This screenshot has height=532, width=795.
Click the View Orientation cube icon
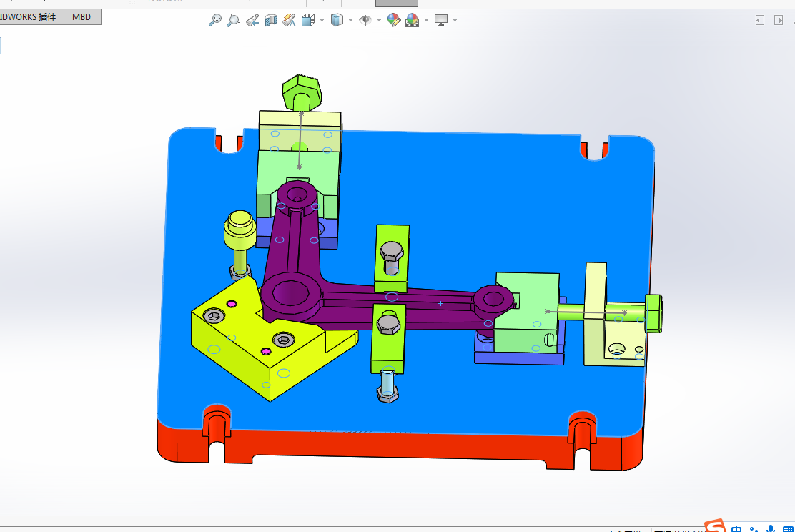coord(307,20)
